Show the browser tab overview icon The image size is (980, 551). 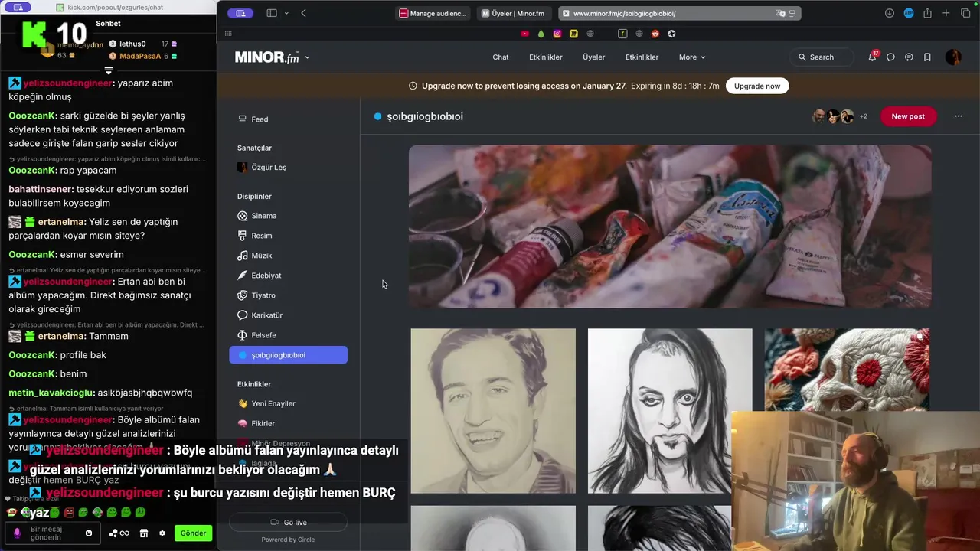[x=965, y=13]
